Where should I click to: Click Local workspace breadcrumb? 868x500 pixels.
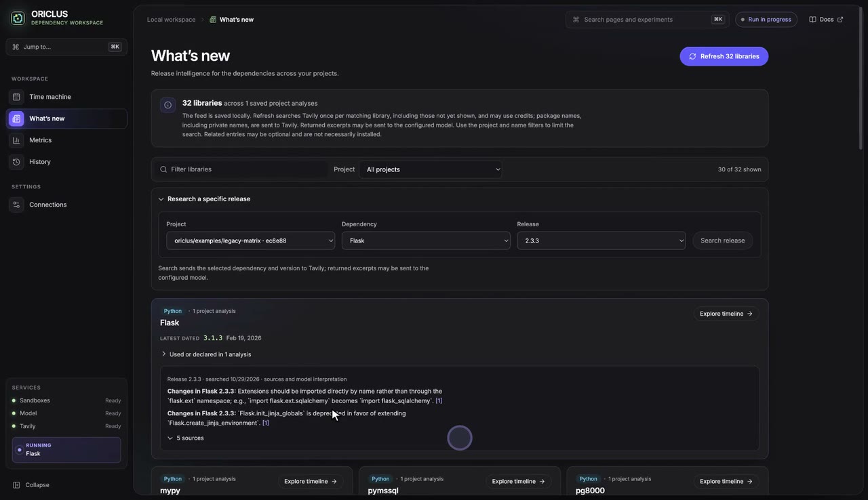coord(171,20)
